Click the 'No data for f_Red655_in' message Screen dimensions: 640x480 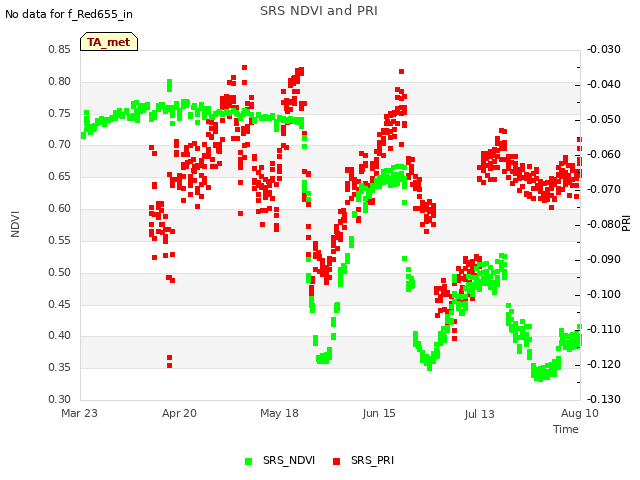pyautogui.click(x=69, y=14)
